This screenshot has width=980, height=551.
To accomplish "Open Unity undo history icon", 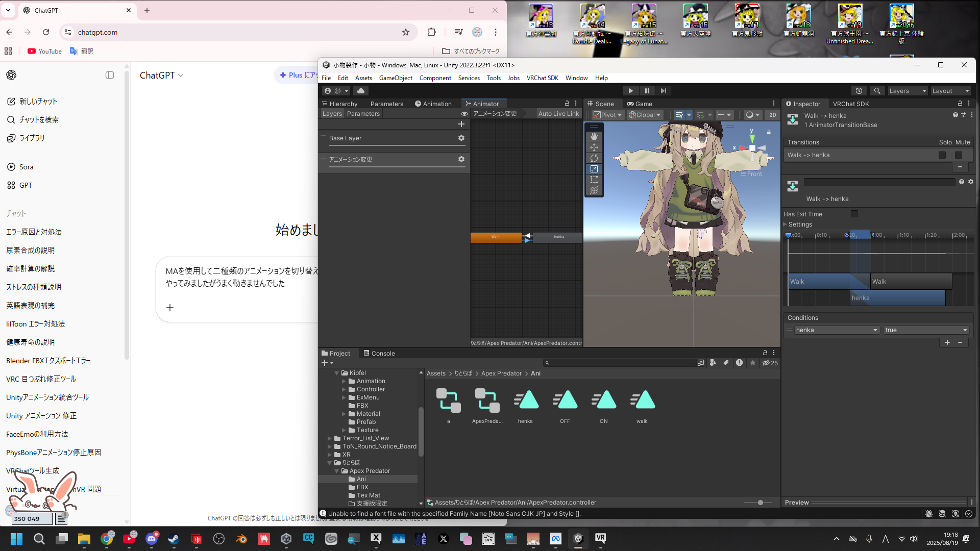I will [x=859, y=91].
